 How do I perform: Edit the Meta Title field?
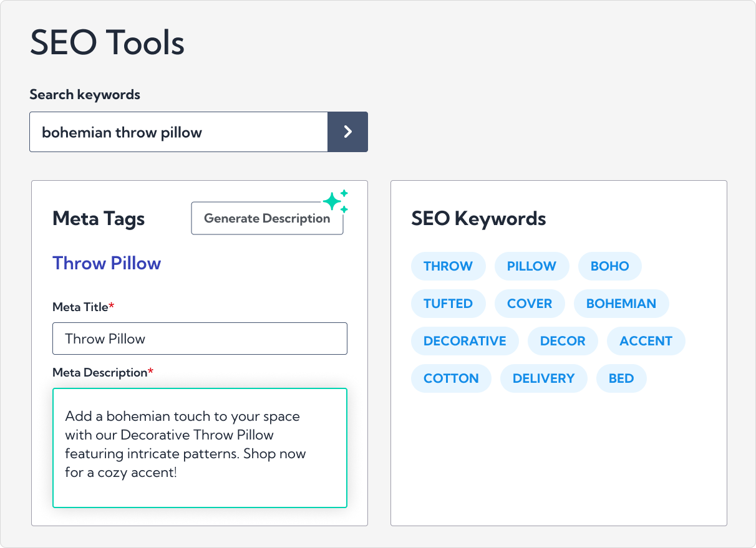point(200,339)
